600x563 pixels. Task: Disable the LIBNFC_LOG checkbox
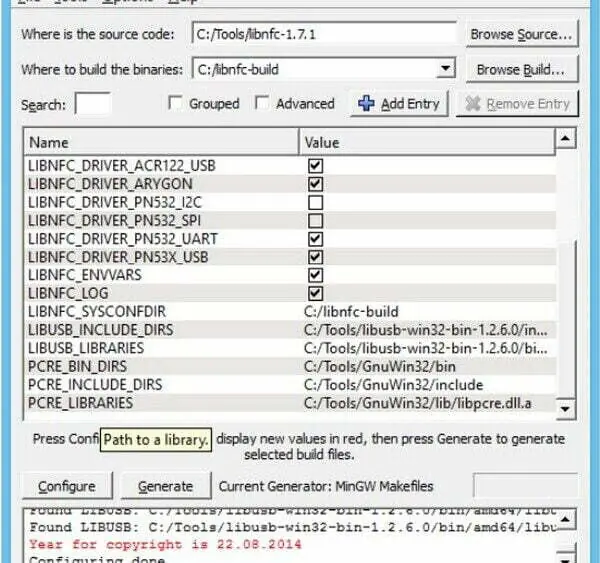pos(315,294)
